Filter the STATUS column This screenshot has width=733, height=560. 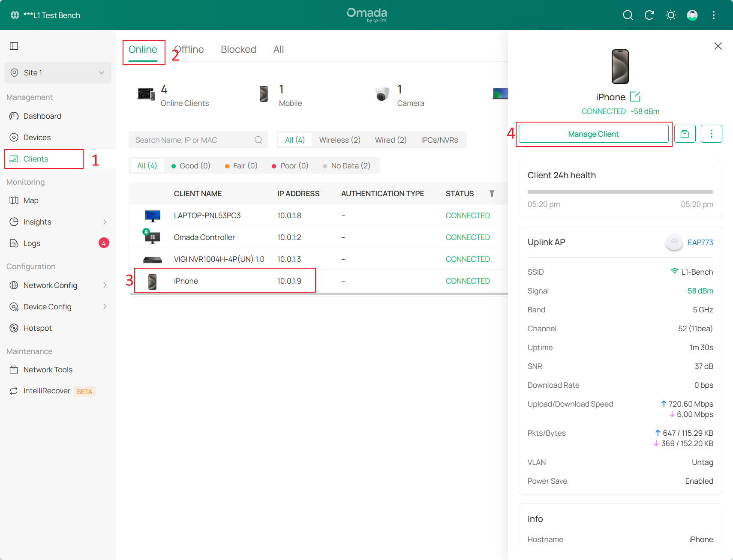(x=491, y=193)
